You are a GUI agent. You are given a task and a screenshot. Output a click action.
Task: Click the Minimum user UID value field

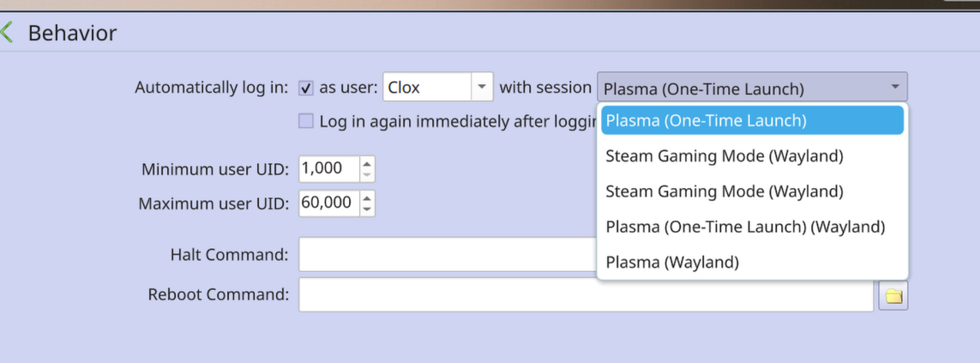pyautogui.click(x=328, y=169)
